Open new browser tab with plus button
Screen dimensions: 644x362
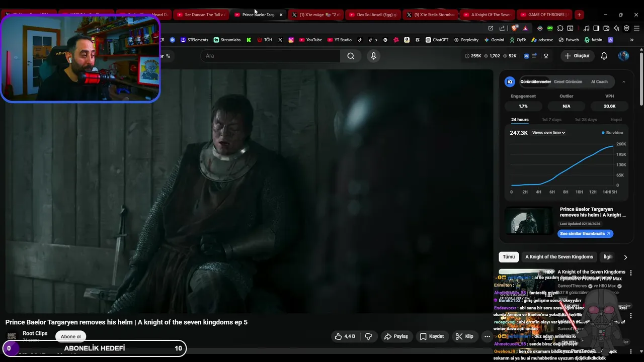coord(579,15)
